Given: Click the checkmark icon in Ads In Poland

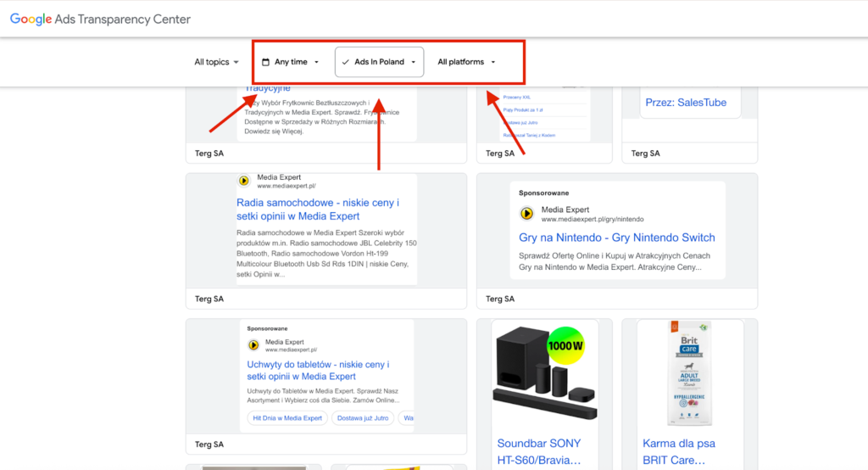Looking at the screenshot, I should click(346, 62).
